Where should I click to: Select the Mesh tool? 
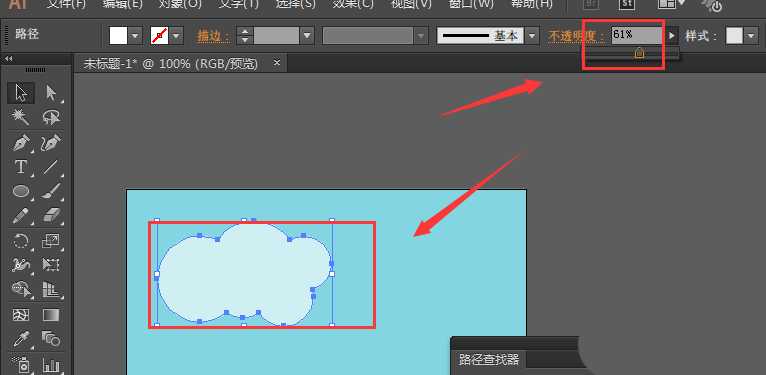click(21, 315)
